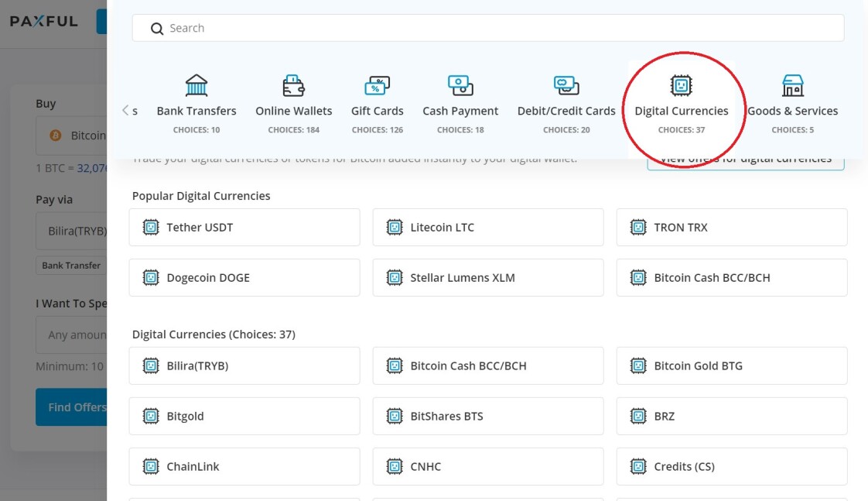Click the Paxful logo
The height and width of the screenshot is (501, 868).
click(x=44, y=22)
